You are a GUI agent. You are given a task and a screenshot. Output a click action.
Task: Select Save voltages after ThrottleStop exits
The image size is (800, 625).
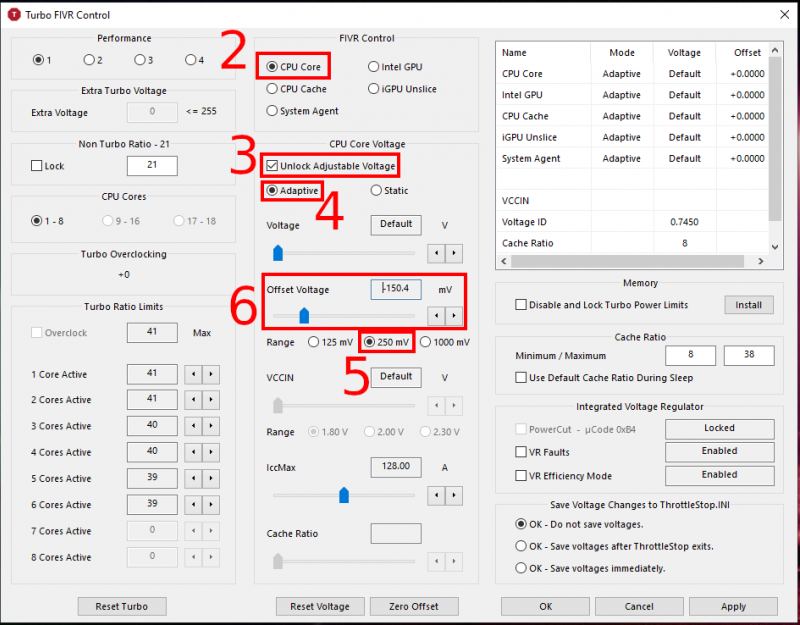click(614, 546)
